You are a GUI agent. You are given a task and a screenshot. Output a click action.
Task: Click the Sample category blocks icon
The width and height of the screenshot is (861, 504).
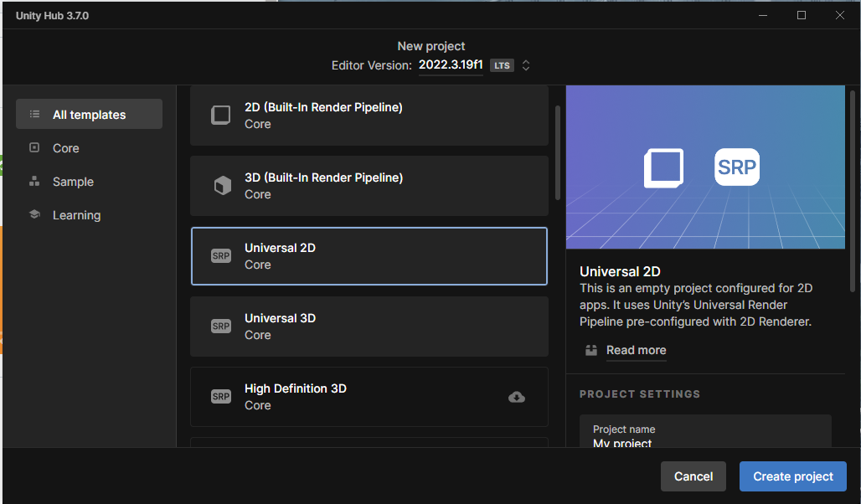34,181
